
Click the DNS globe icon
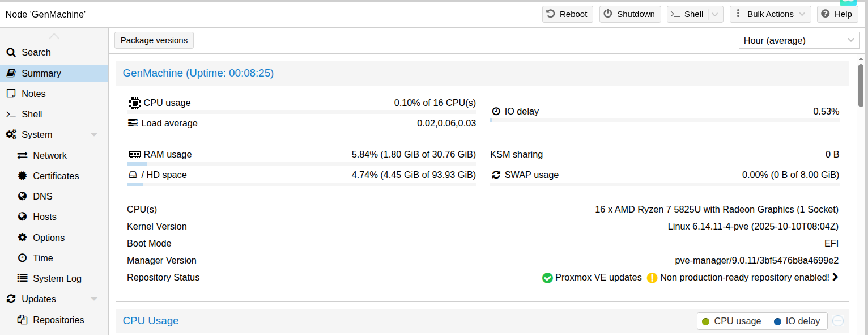click(x=23, y=196)
